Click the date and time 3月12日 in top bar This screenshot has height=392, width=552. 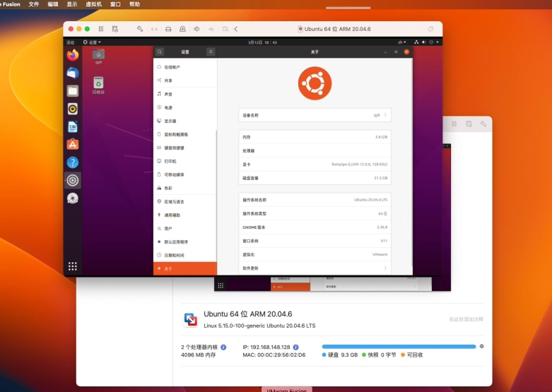262,42
